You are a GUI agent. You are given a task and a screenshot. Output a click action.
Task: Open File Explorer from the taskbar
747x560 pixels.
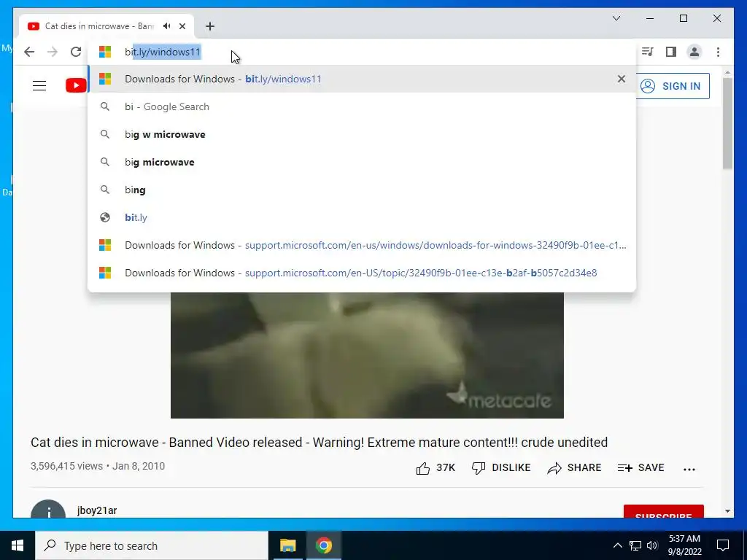coord(287,545)
